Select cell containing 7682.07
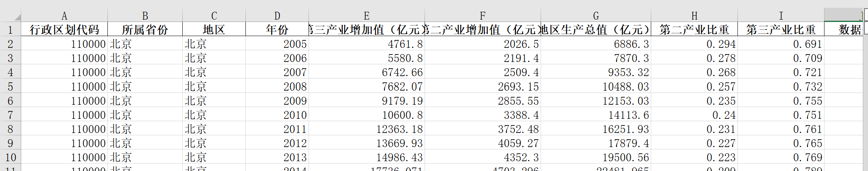 pos(367,86)
